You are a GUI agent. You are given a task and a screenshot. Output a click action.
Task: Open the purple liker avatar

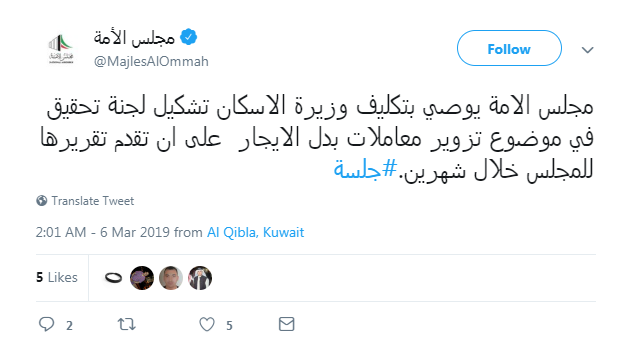pos(142,278)
